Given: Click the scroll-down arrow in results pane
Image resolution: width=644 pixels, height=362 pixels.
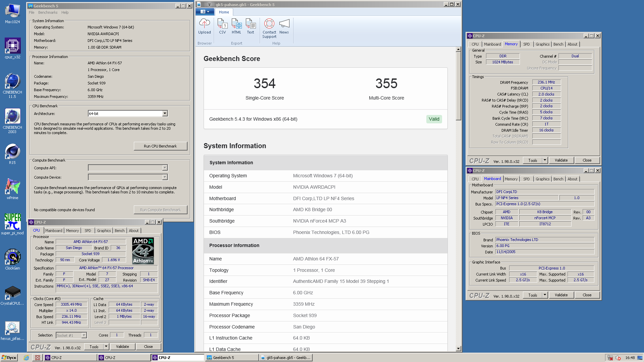Looking at the screenshot, I should coord(458,349).
